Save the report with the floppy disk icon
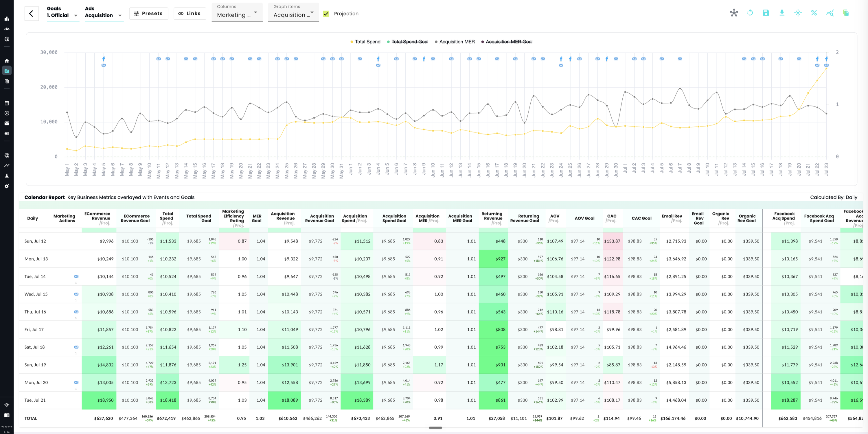Image resolution: width=868 pixels, height=434 pixels. tap(766, 13)
